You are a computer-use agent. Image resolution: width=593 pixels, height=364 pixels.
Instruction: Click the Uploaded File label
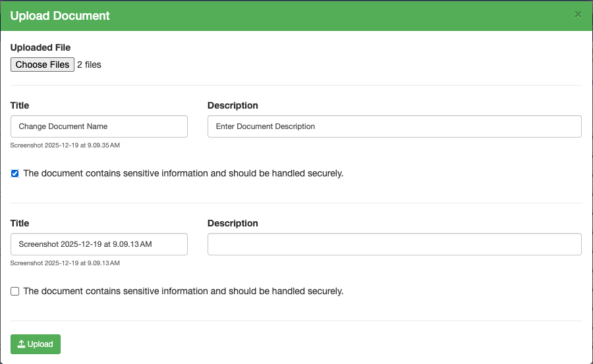coord(40,47)
